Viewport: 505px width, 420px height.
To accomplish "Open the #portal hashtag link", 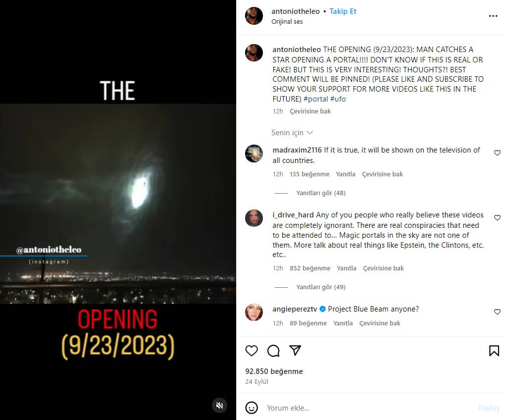I will [316, 99].
